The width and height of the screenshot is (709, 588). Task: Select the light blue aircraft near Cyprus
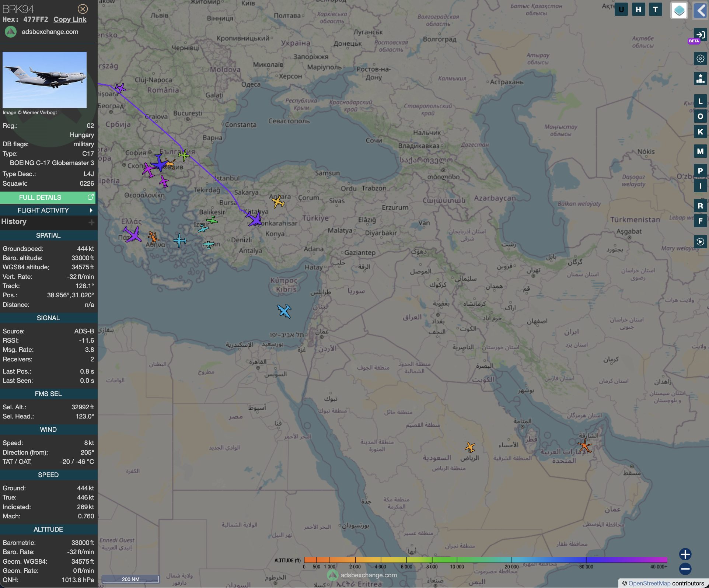click(284, 311)
